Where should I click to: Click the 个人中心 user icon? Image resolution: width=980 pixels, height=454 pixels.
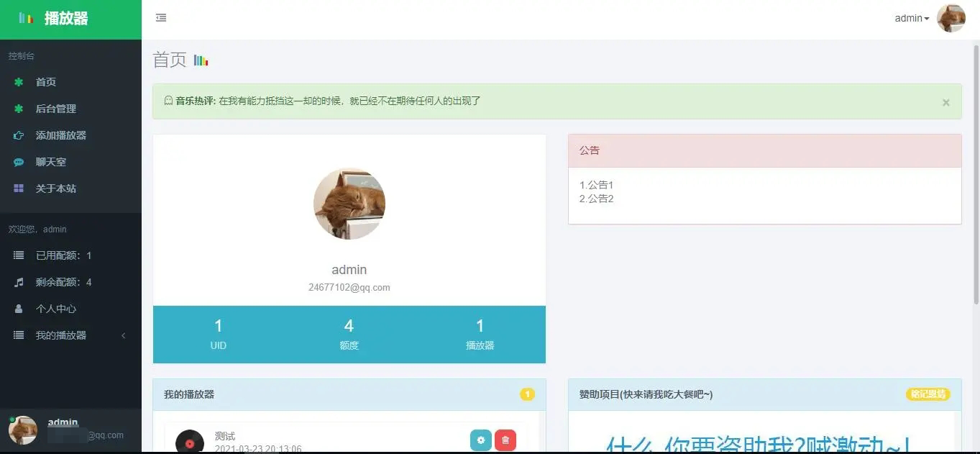click(x=19, y=309)
